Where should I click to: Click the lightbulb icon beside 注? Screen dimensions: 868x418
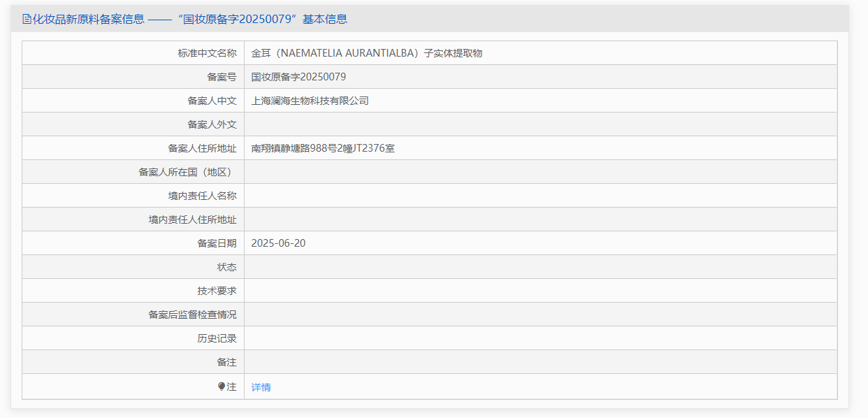(222, 387)
